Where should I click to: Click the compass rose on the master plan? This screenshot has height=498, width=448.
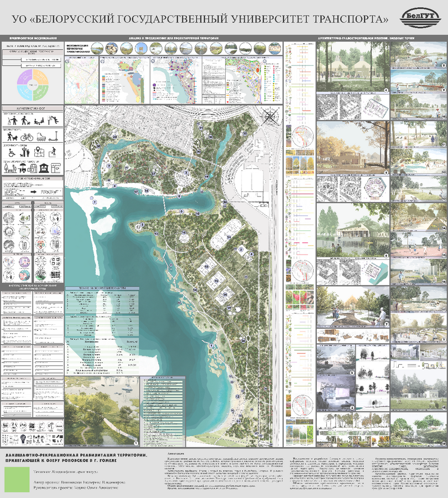pos(270,115)
